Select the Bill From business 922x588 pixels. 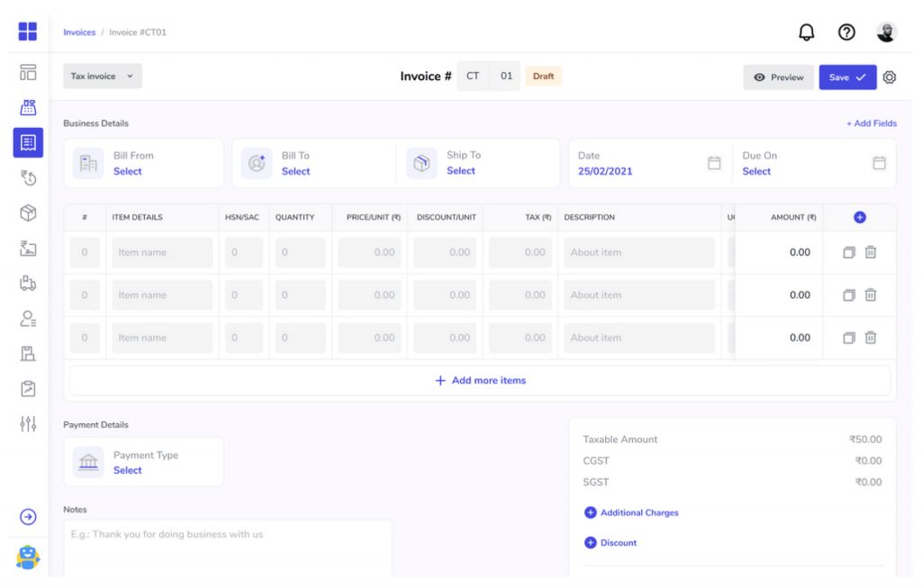128,171
